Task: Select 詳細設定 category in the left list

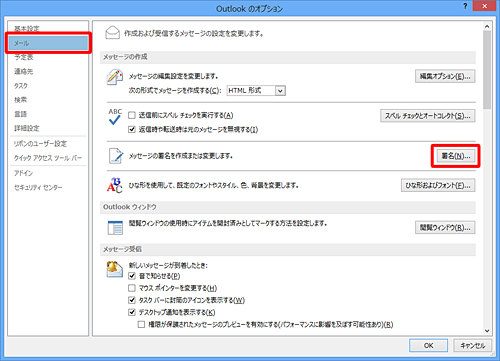Action: click(27, 128)
